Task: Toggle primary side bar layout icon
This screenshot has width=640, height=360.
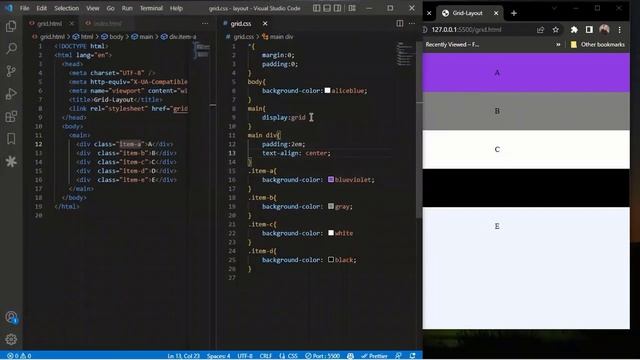Action: click(x=316, y=8)
